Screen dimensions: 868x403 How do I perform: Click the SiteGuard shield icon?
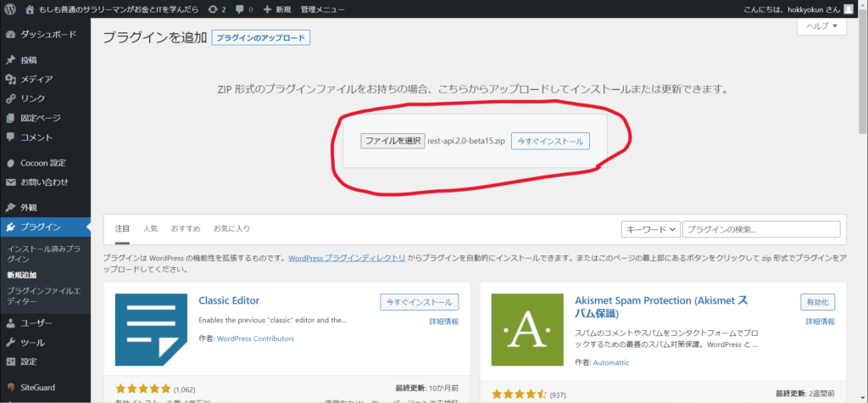[x=10, y=388]
